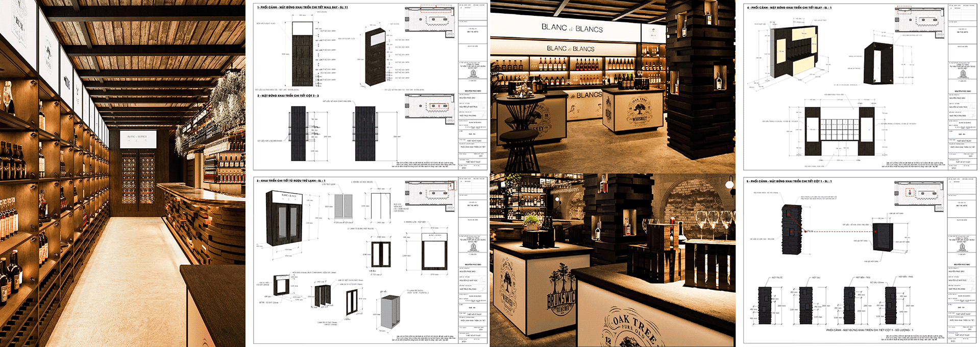Click the company logo in Wall Bay title block
The height and width of the screenshot is (347, 980).
coord(473,74)
